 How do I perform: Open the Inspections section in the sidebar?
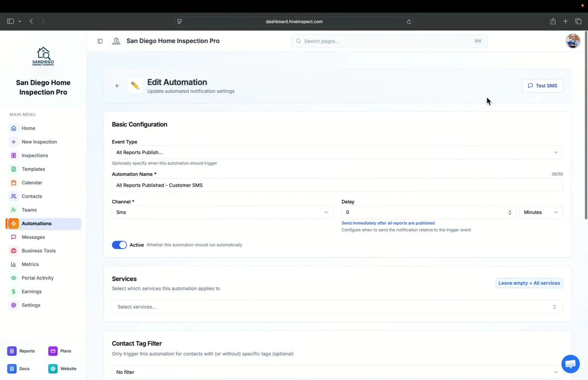click(x=35, y=155)
